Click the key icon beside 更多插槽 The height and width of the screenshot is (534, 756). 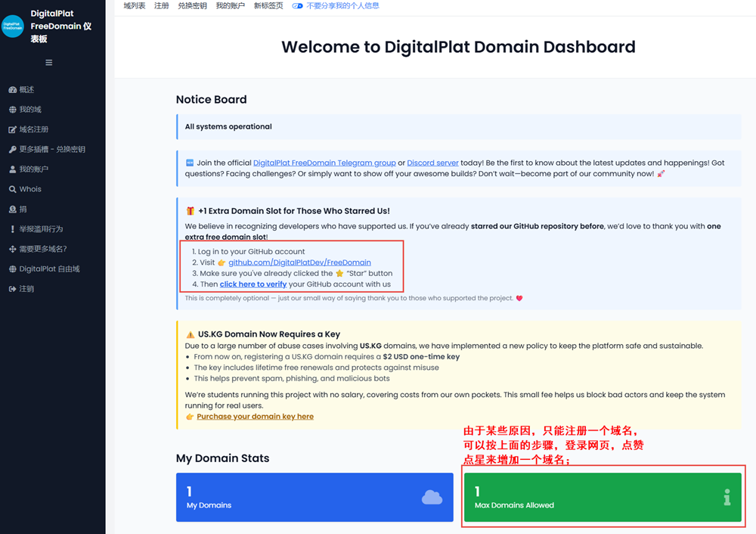pyautogui.click(x=13, y=149)
